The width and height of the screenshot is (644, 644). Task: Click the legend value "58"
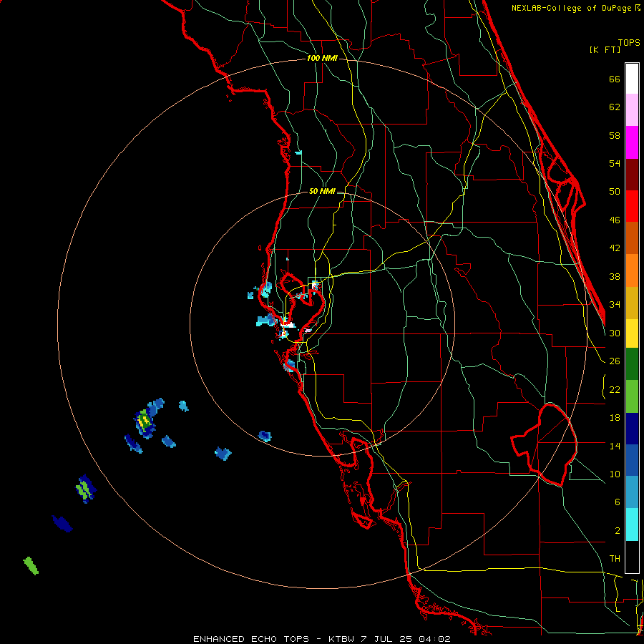pos(615,135)
